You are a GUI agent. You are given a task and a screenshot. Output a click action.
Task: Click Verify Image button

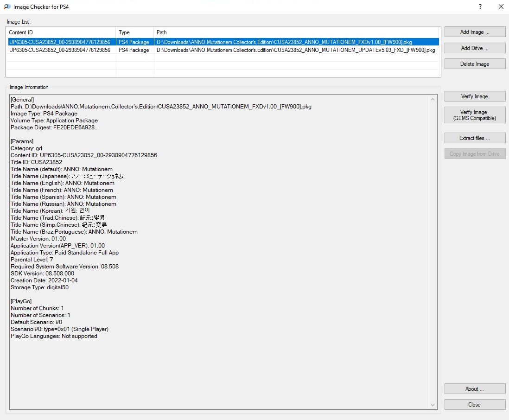click(x=475, y=96)
